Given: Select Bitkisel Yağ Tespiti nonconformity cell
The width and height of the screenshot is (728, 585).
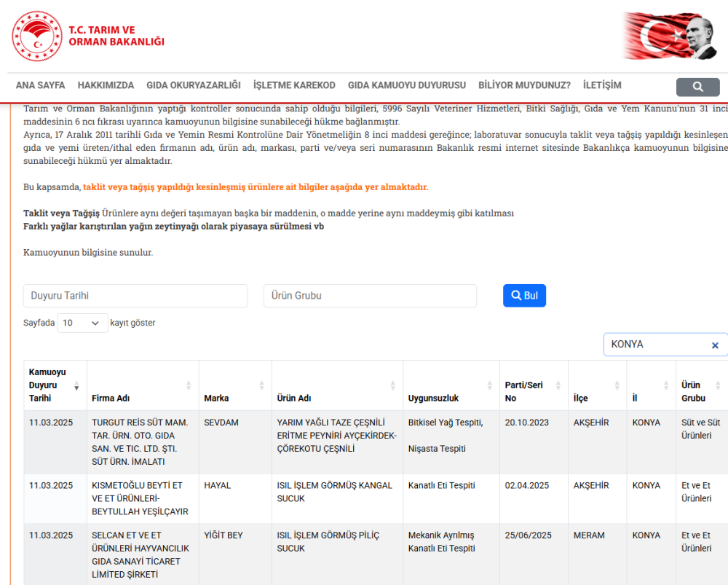Looking at the screenshot, I should (x=451, y=442).
